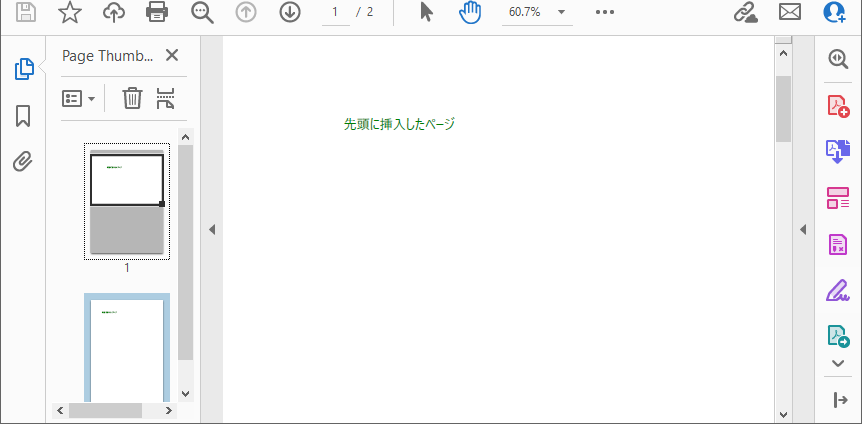Click the thumbnail panel vertical scrollbar thumb

(185, 253)
